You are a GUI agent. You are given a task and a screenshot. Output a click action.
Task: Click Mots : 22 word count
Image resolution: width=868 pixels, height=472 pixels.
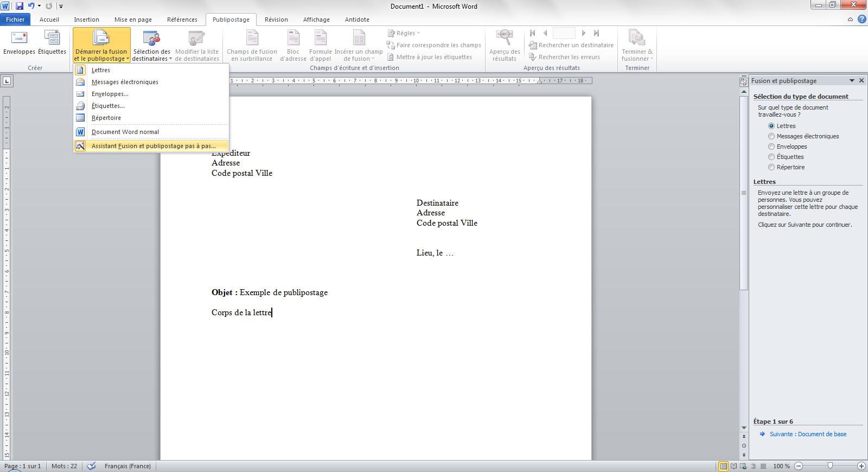click(64, 466)
